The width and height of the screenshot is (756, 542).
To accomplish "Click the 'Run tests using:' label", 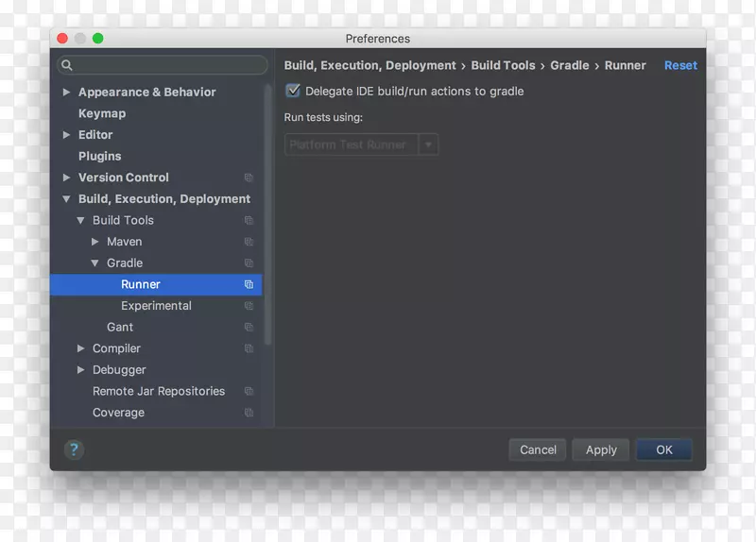I will pos(323,117).
